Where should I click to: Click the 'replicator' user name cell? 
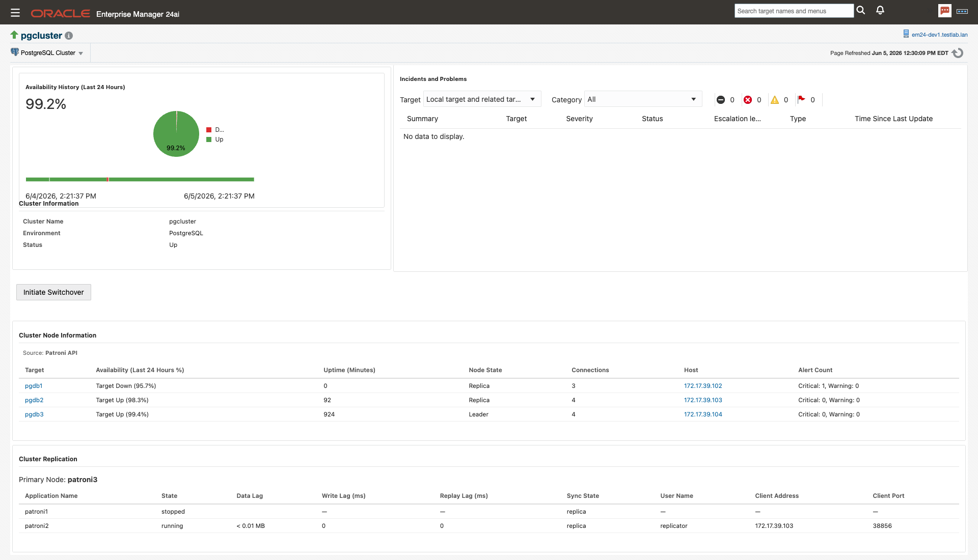click(x=673, y=526)
